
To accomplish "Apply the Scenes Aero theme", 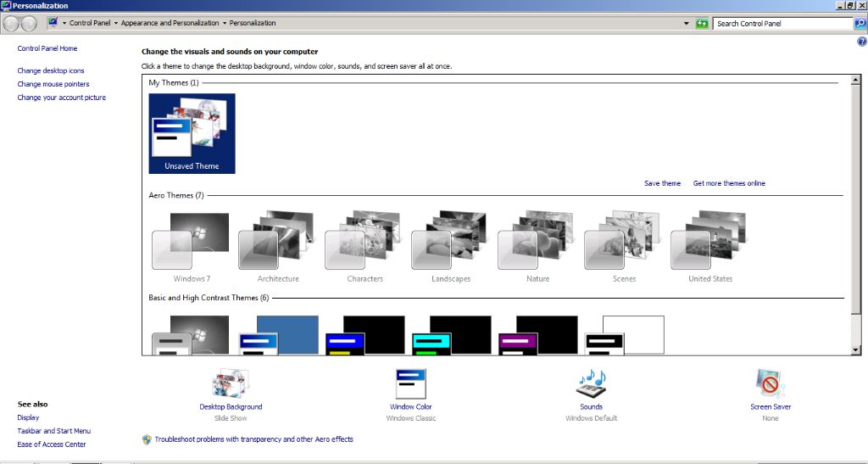I will click(624, 247).
